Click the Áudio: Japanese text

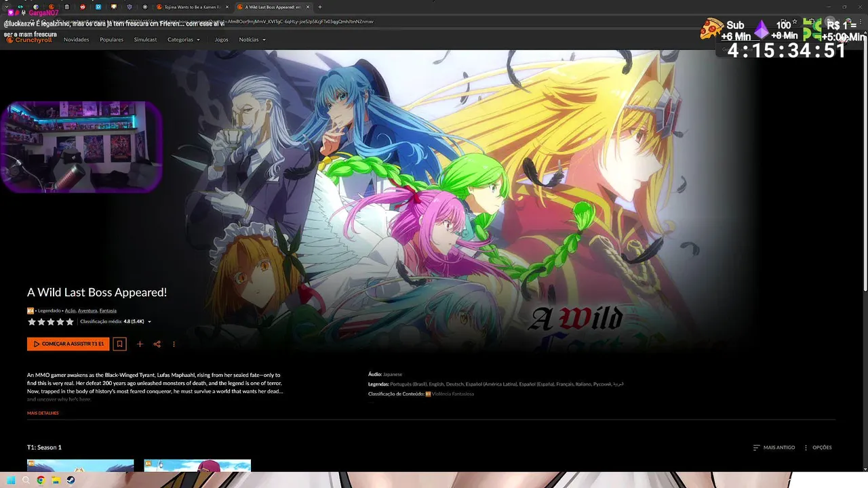pos(385,374)
